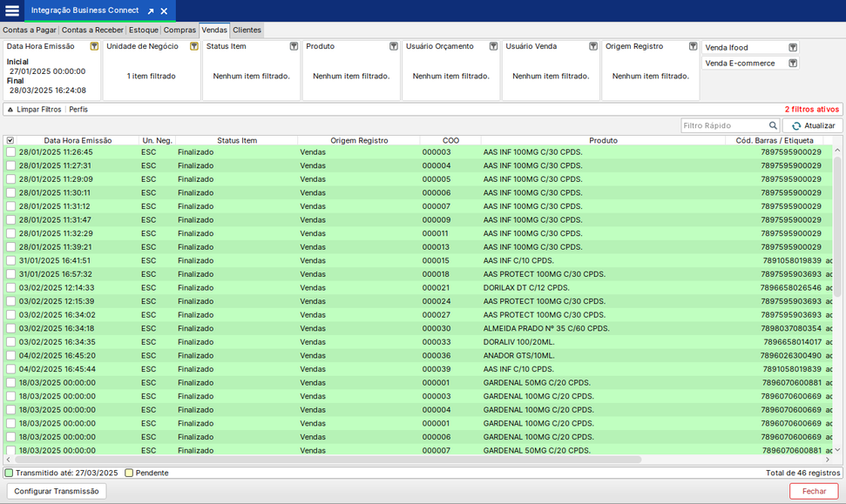Switch to the Estoque tab
Screen dimensions: 846x504
pyautogui.click(x=144, y=30)
